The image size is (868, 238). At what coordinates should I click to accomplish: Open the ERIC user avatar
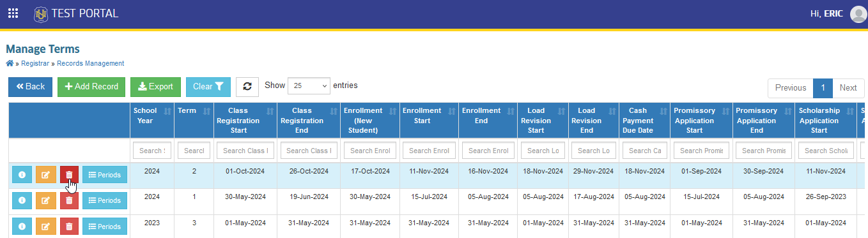858,14
